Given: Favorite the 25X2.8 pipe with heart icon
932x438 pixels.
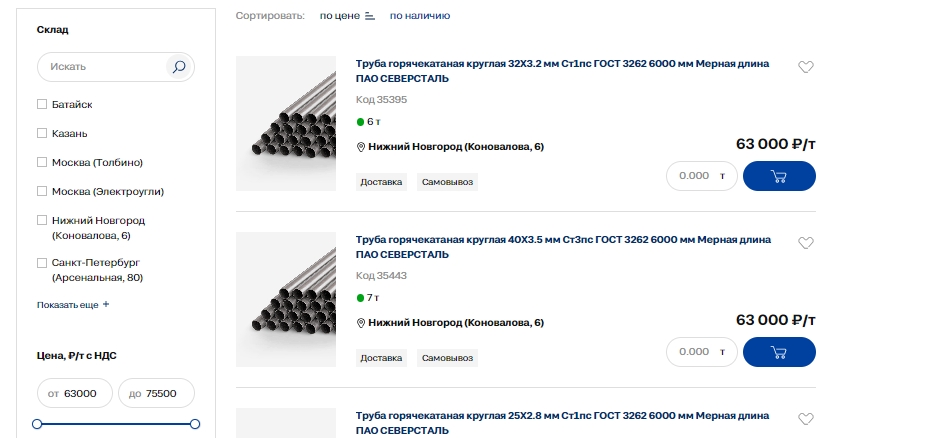Looking at the screenshot, I should point(806,419).
